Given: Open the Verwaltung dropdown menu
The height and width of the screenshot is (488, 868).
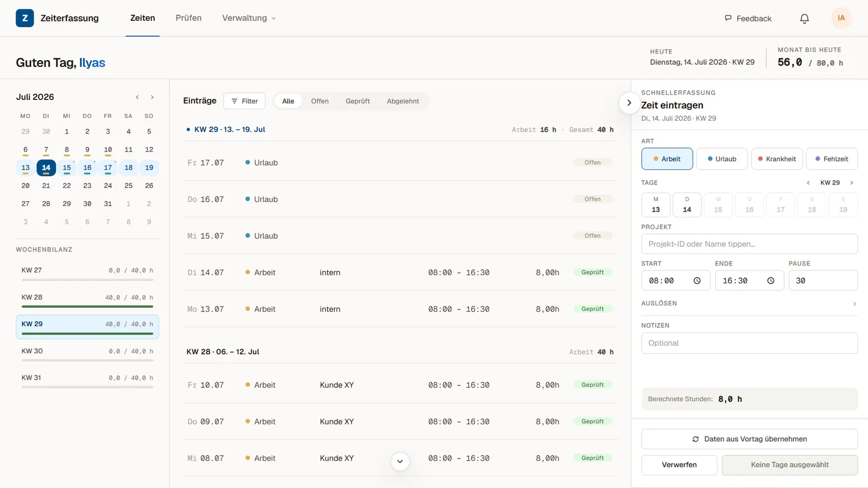Looking at the screenshot, I should point(249,18).
